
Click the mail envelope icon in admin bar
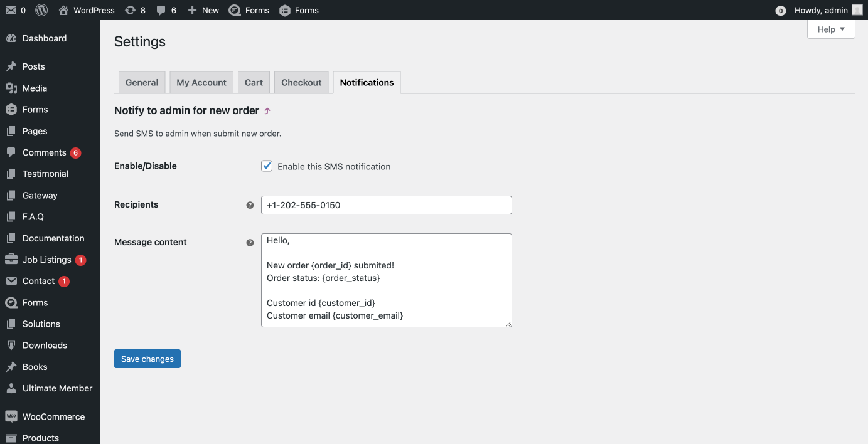[x=11, y=10]
